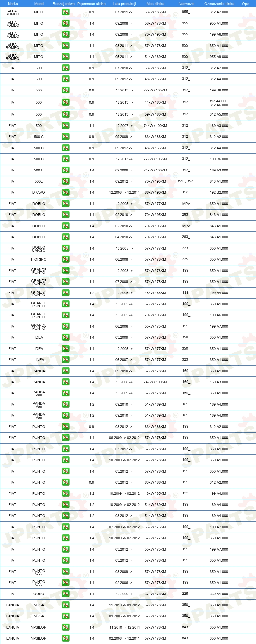Click fuel icon in Mito 58kW/78KM row
256x644 pixels.
pos(65,23)
